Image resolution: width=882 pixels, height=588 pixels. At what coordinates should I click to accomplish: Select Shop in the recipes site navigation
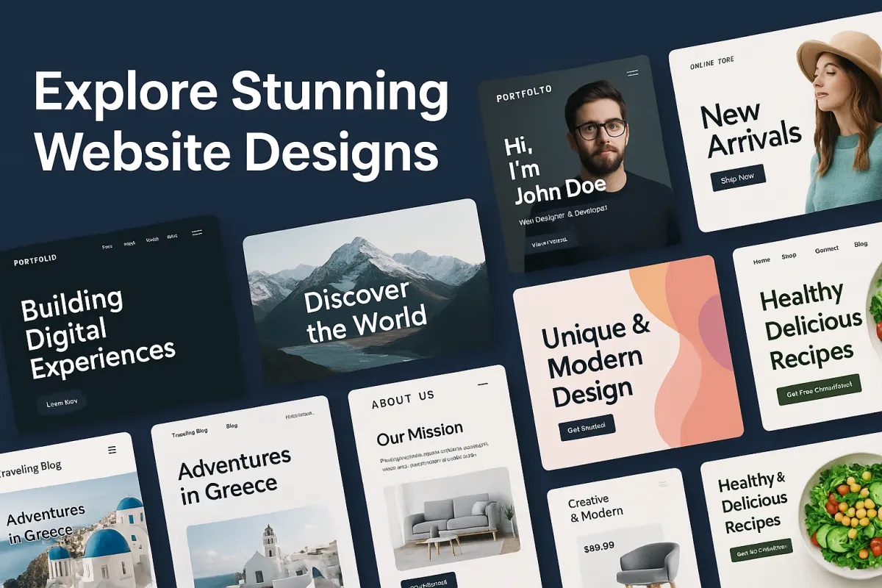click(789, 256)
